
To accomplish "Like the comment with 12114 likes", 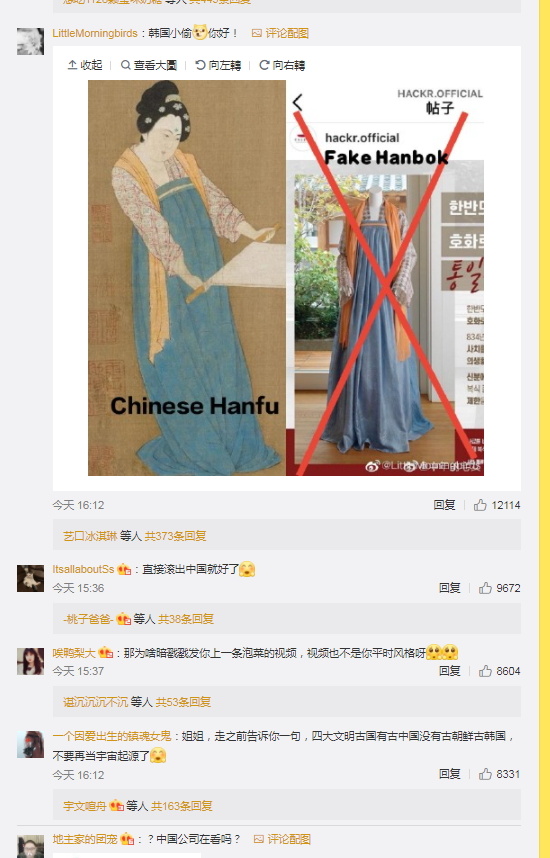I will [x=480, y=505].
